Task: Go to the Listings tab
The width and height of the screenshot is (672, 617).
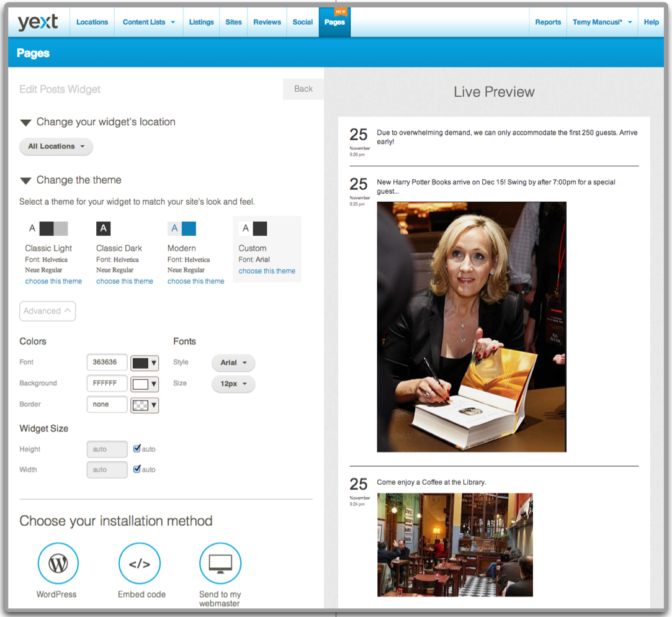Action: (201, 22)
